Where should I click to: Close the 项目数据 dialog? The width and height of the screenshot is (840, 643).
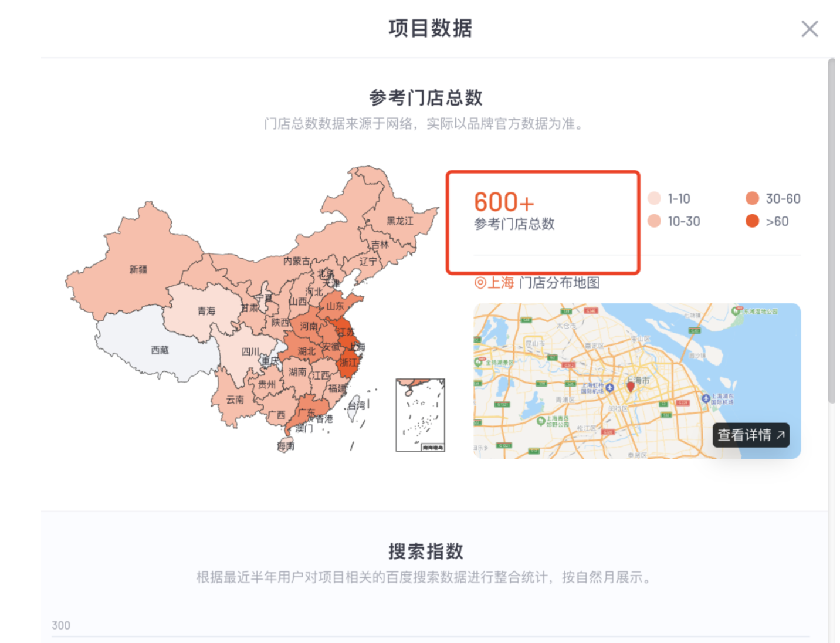(809, 29)
